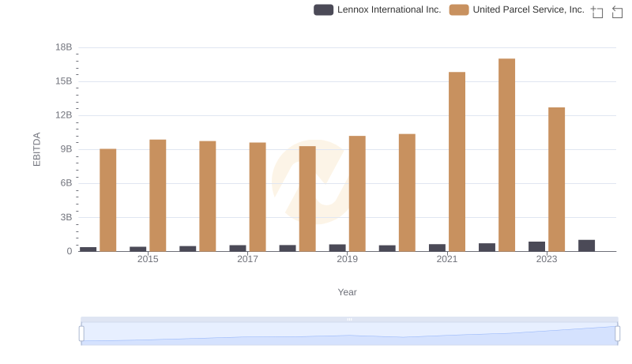Image resolution: width=632 pixels, height=364 pixels.
Task: Select the United Parcel Service 2019 bar
Action: 357,193
